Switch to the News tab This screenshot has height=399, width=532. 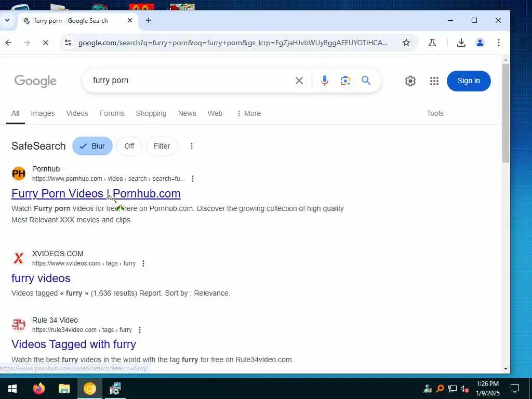[187, 113]
